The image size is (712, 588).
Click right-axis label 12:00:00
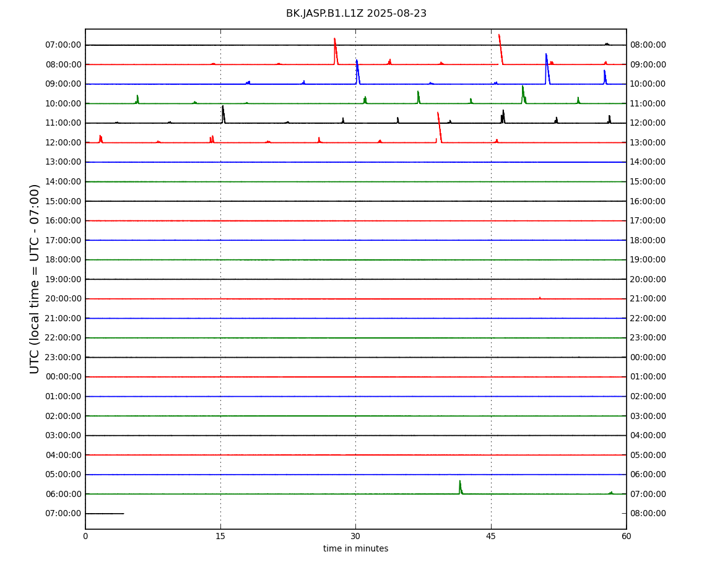tap(648, 123)
